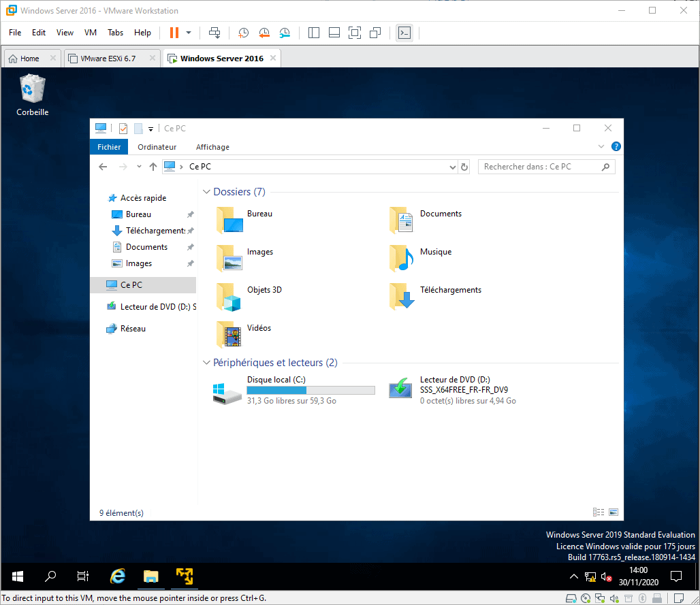This screenshot has width=700, height=605.
Task: Open VMware Help menu
Action: 142,33
